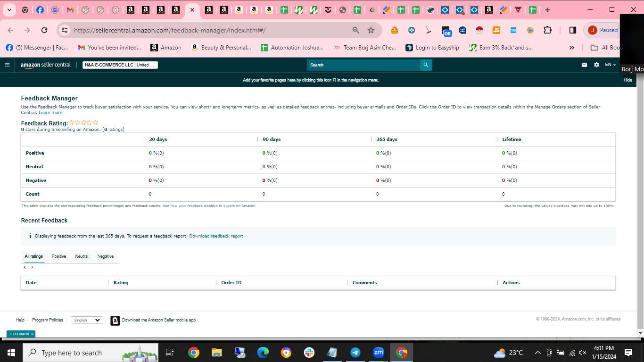
Task: Go to the next feedback page arrow
Action: coord(32,267)
